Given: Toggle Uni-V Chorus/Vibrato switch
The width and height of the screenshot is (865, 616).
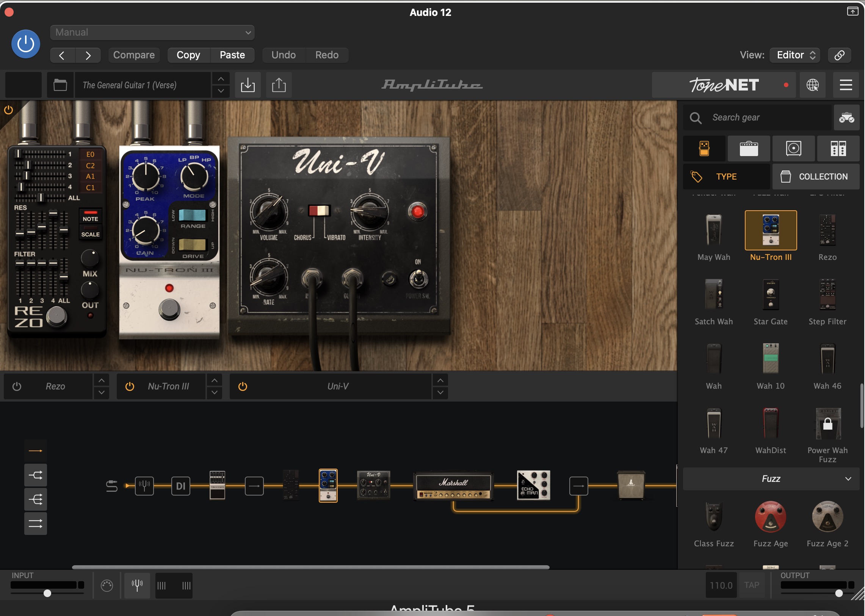Looking at the screenshot, I should 319,211.
